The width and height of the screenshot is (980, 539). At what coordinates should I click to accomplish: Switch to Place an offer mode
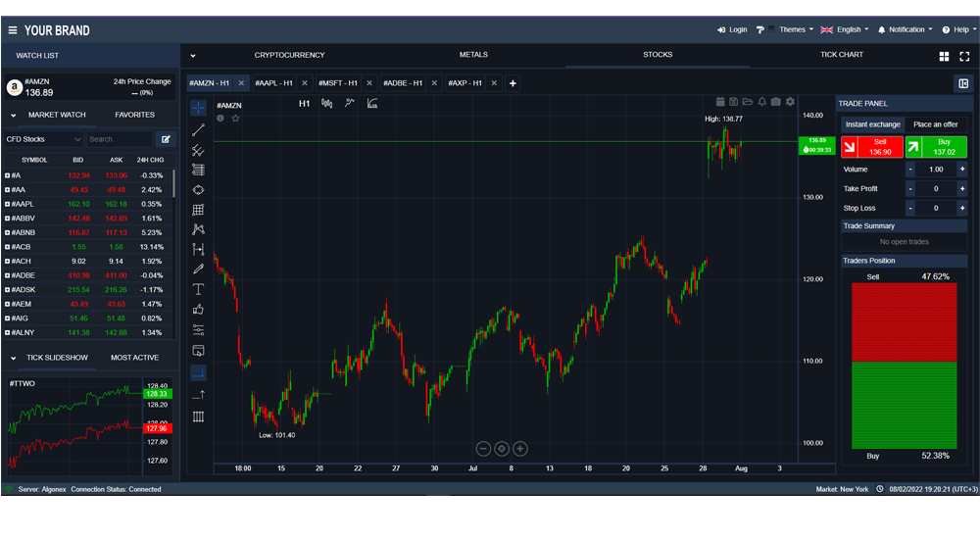(x=935, y=124)
